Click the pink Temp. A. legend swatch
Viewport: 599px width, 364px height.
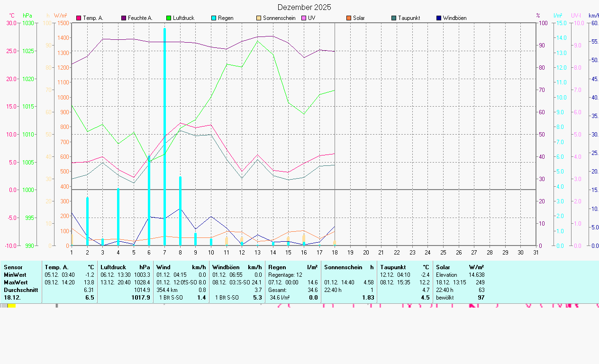click(x=79, y=18)
